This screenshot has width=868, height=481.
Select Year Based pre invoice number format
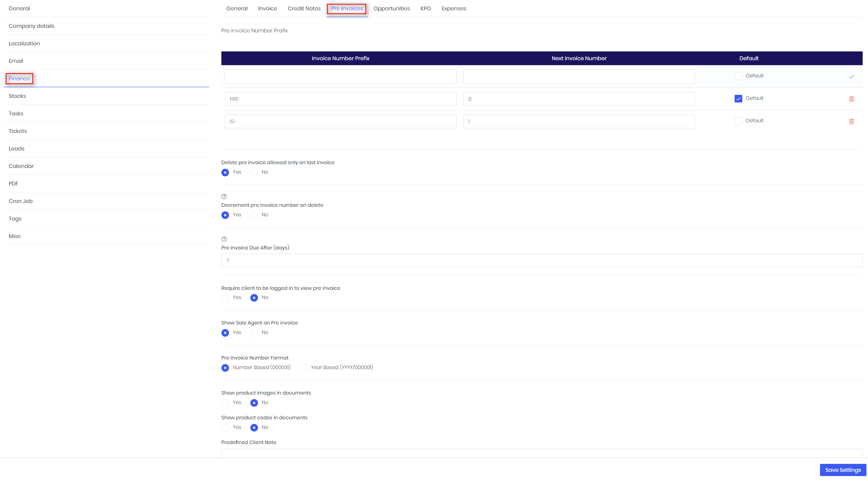point(303,368)
